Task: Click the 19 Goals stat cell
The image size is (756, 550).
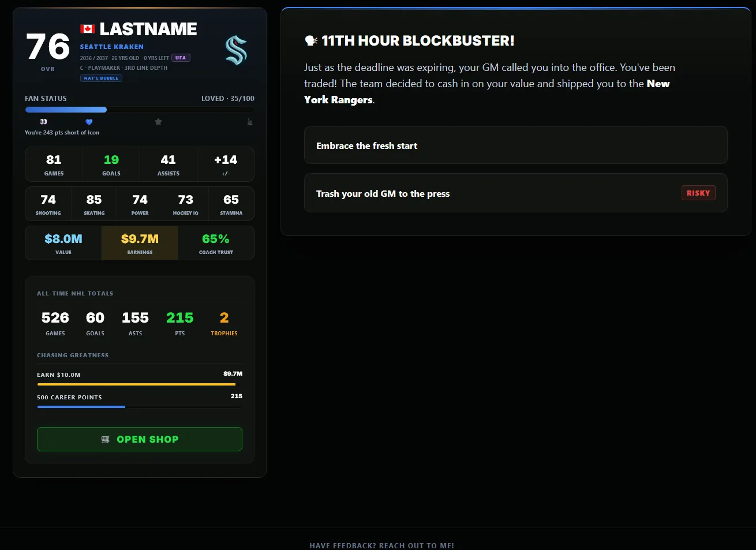Action: [111, 164]
